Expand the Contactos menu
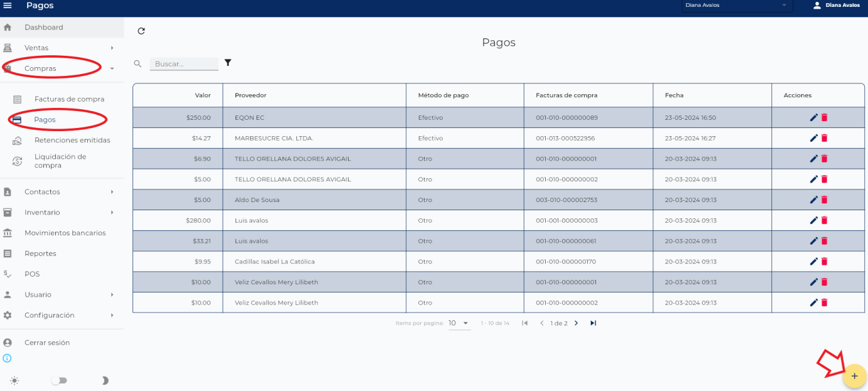 pos(62,192)
